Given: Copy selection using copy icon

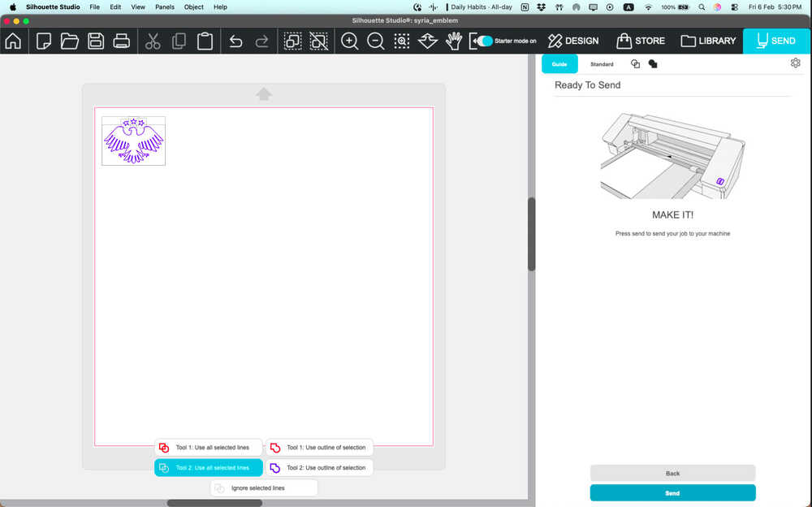Looking at the screenshot, I should coord(179,41).
